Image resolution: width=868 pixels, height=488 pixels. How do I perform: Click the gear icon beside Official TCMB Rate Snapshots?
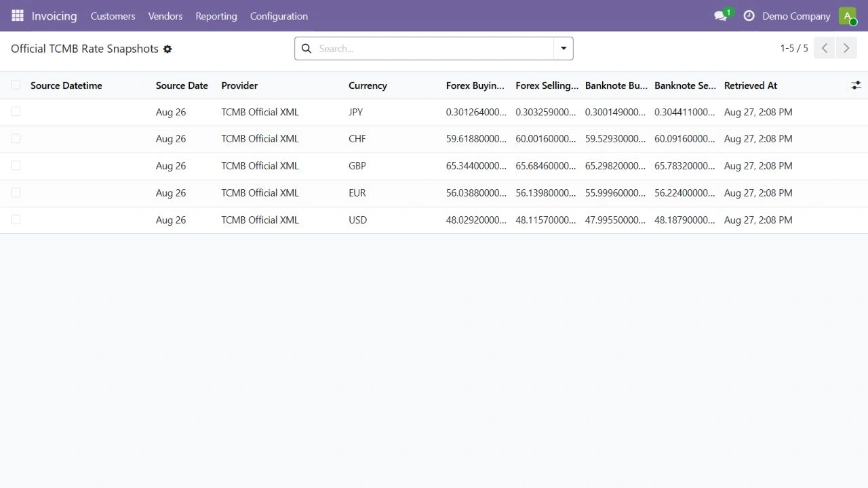click(x=167, y=49)
